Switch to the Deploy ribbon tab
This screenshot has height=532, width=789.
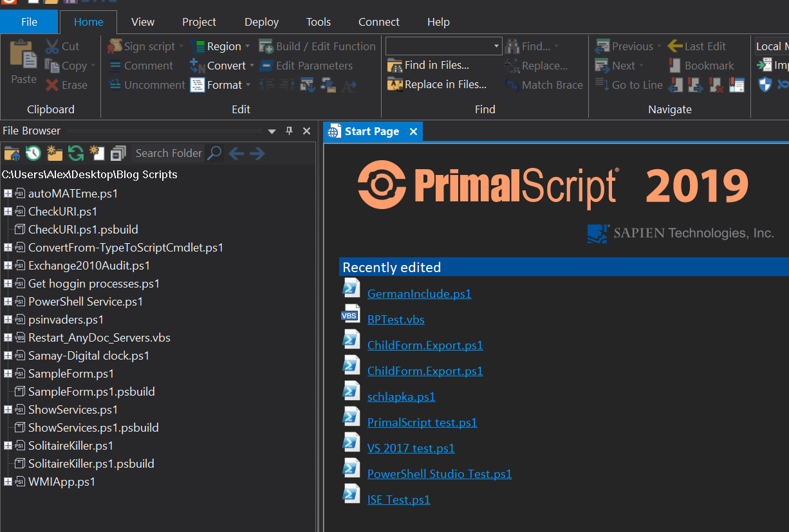[x=262, y=22]
